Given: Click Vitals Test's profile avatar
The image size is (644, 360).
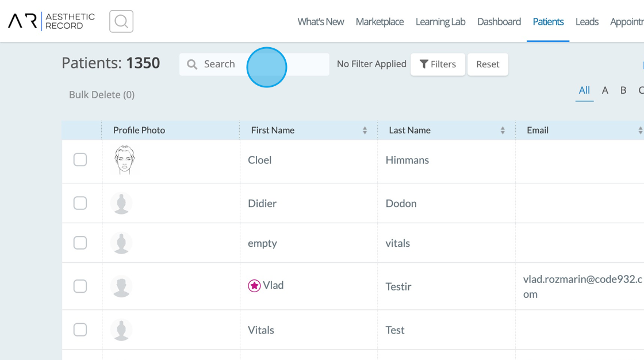Looking at the screenshot, I should click(121, 330).
